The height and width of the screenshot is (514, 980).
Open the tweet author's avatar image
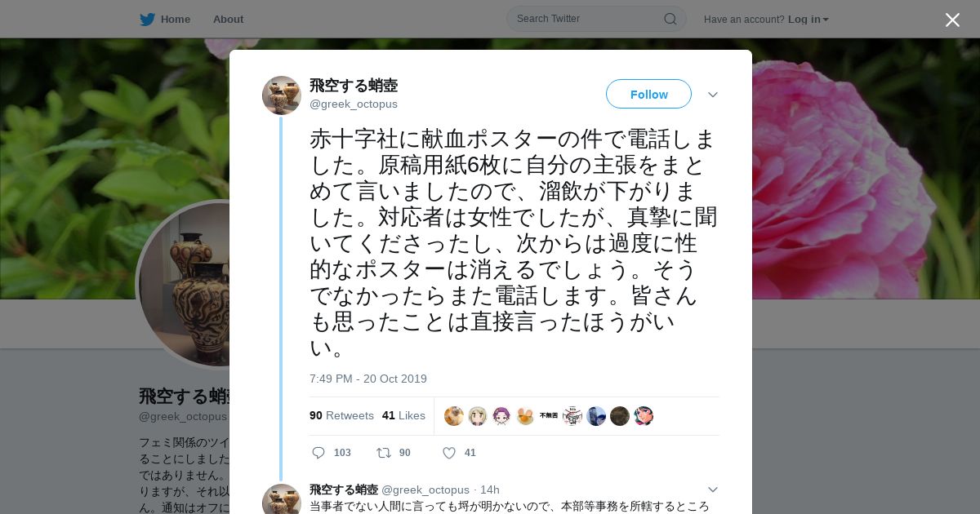coord(282,95)
